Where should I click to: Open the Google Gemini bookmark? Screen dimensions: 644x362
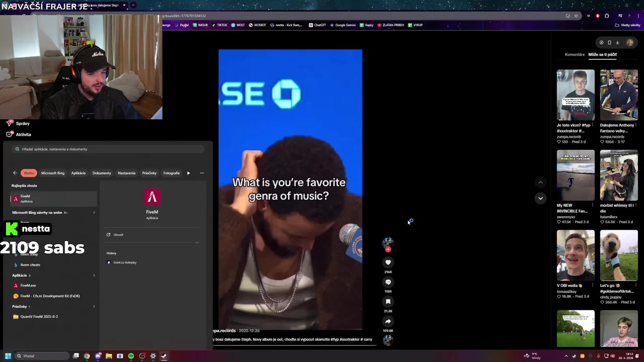click(343, 25)
